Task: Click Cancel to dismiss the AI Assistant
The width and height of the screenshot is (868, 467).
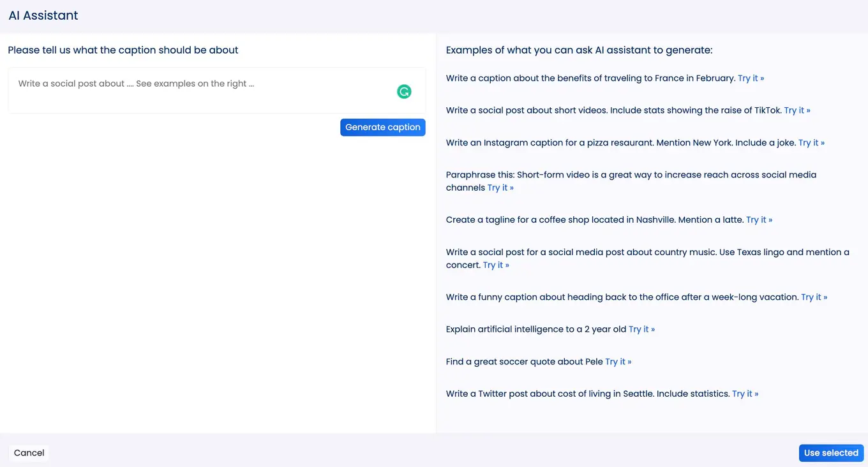Action: click(29, 452)
